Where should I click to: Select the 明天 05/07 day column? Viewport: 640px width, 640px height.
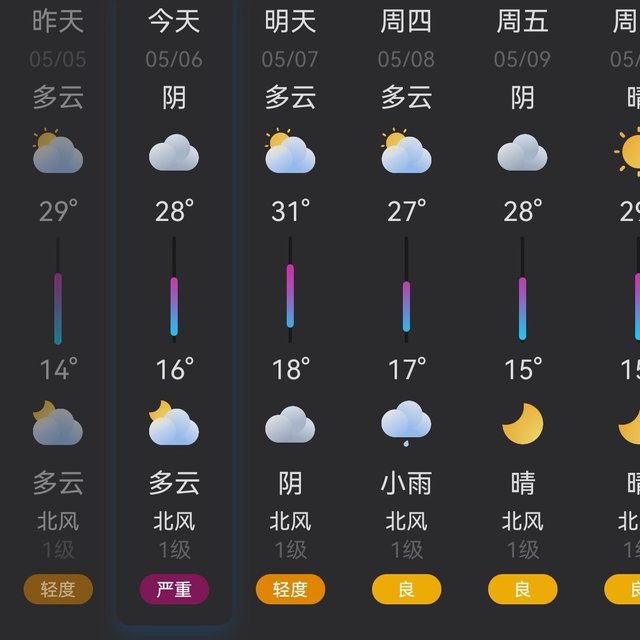click(x=290, y=312)
